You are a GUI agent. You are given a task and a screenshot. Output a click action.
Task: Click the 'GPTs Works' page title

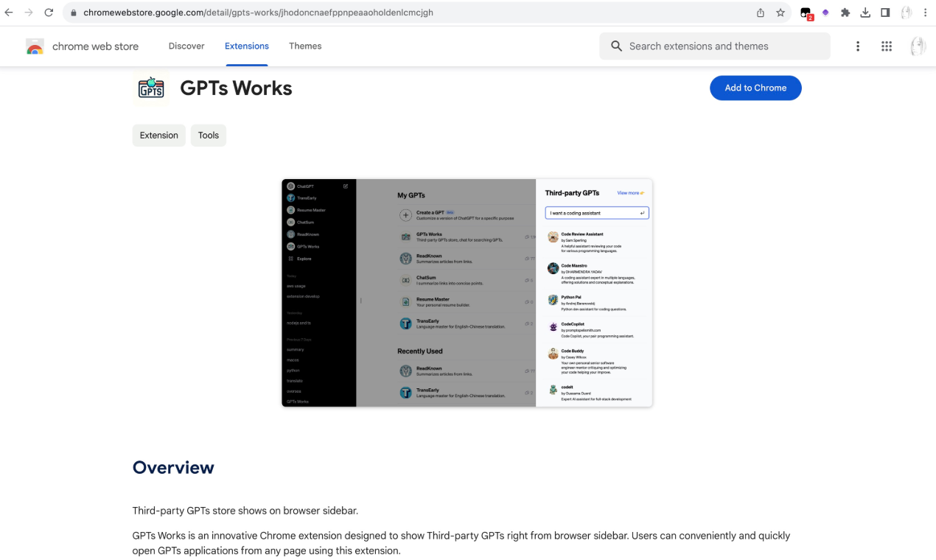pyautogui.click(x=236, y=88)
